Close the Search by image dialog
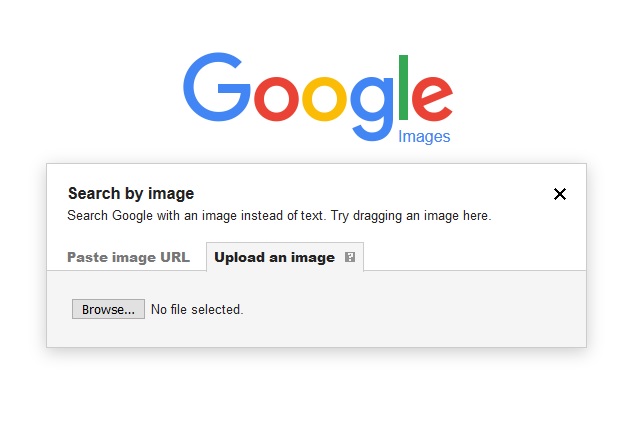 [560, 194]
